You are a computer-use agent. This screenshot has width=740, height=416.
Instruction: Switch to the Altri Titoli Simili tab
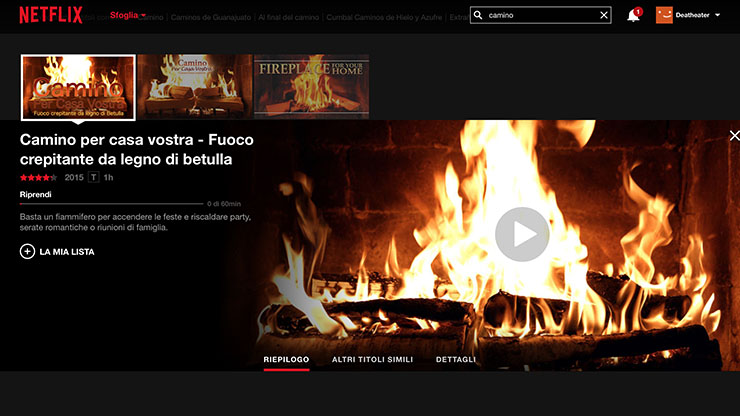click(x=372, y=359)
